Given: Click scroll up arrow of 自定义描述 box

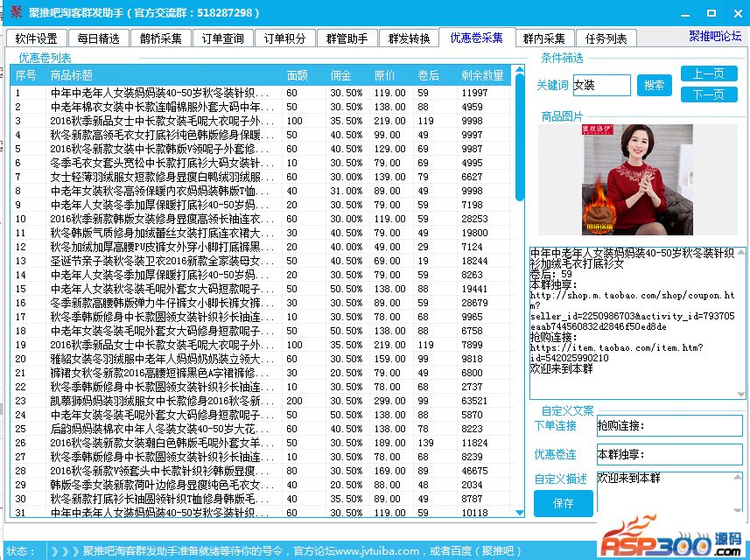Looking at the screenshot, I should pos(739,476).
